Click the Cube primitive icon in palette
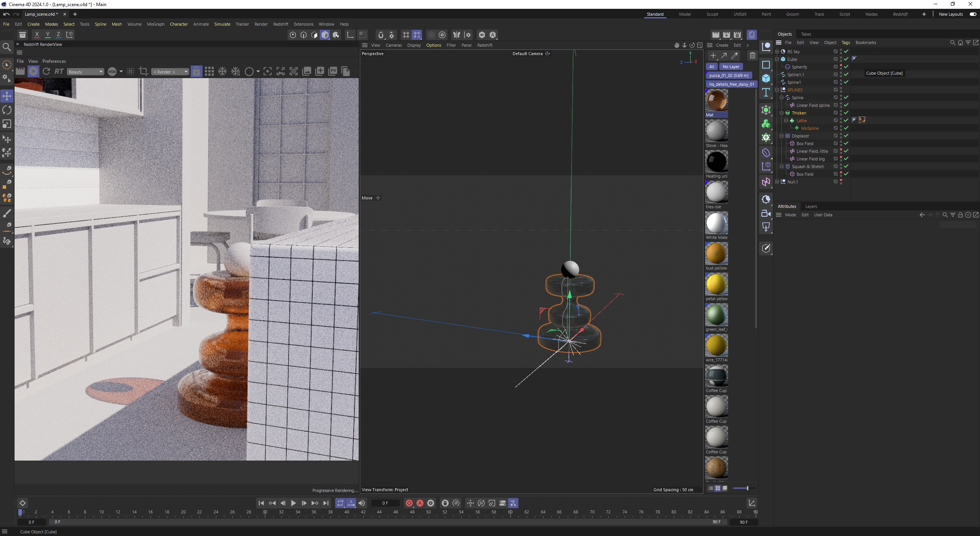This screenshot has height=536, width=980. tap(766, 78)
